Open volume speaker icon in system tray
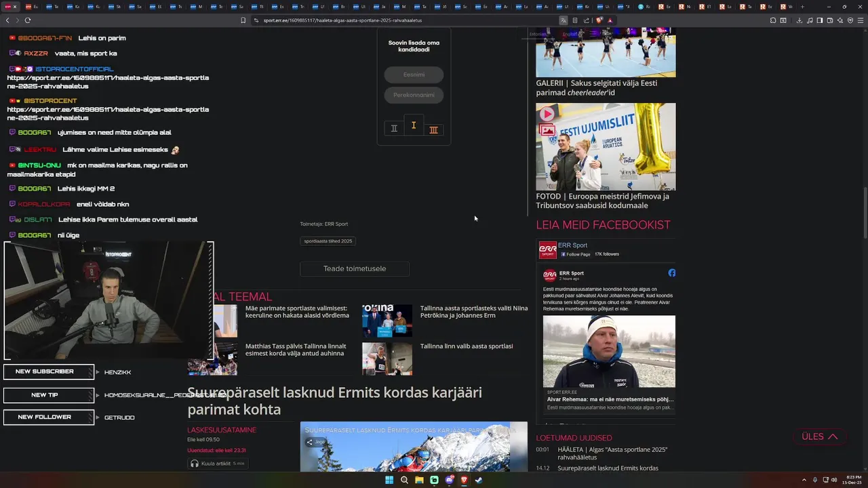 pos(835,480)
